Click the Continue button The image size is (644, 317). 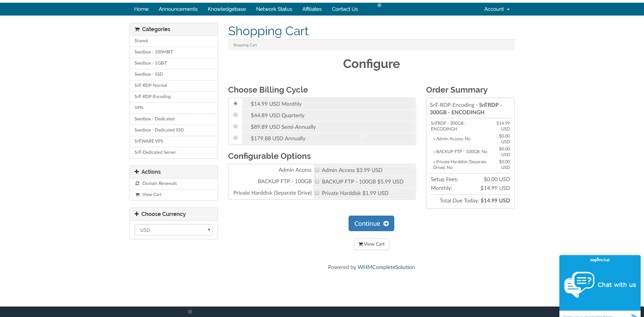371,223
